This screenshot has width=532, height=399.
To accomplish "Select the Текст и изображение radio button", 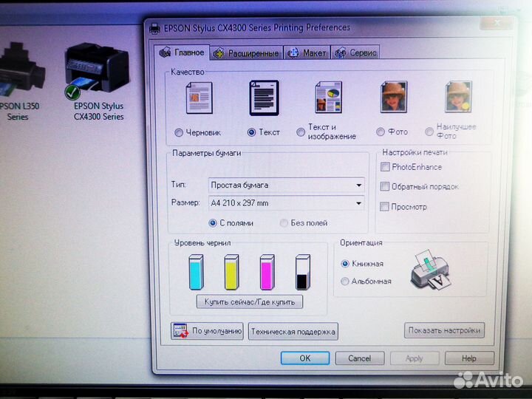I will tap(300, 132).
